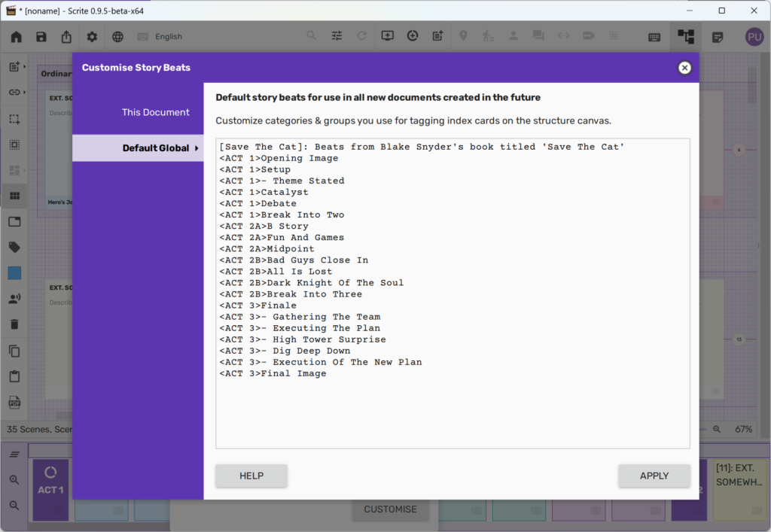Click the copy sidebar icon
Image resolution: width=771 pixels, height=532 pixels.
click(15, 351)
